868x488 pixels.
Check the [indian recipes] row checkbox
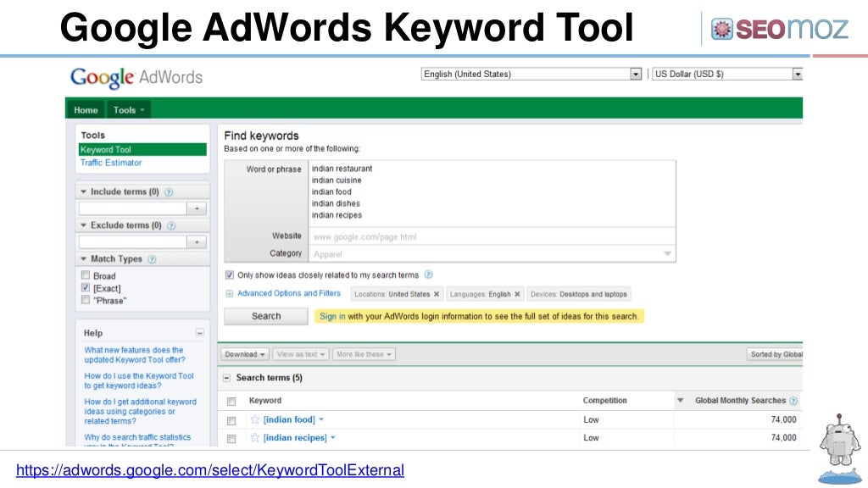(231, 439)
